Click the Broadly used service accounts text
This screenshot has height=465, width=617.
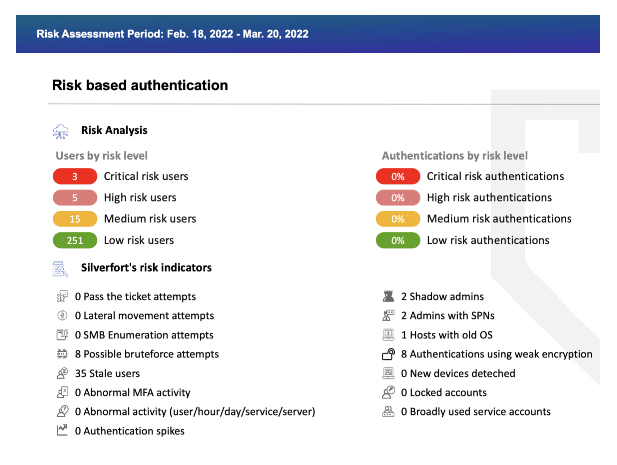475,411
